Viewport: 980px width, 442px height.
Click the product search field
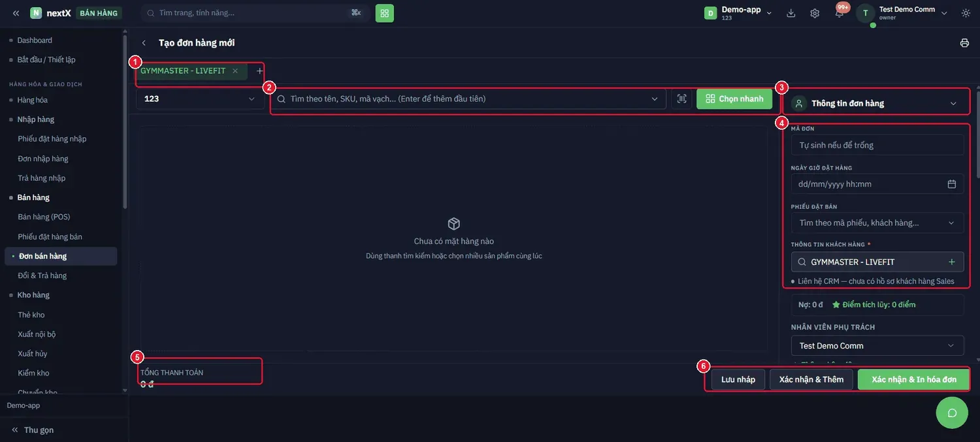coord(468,99)
